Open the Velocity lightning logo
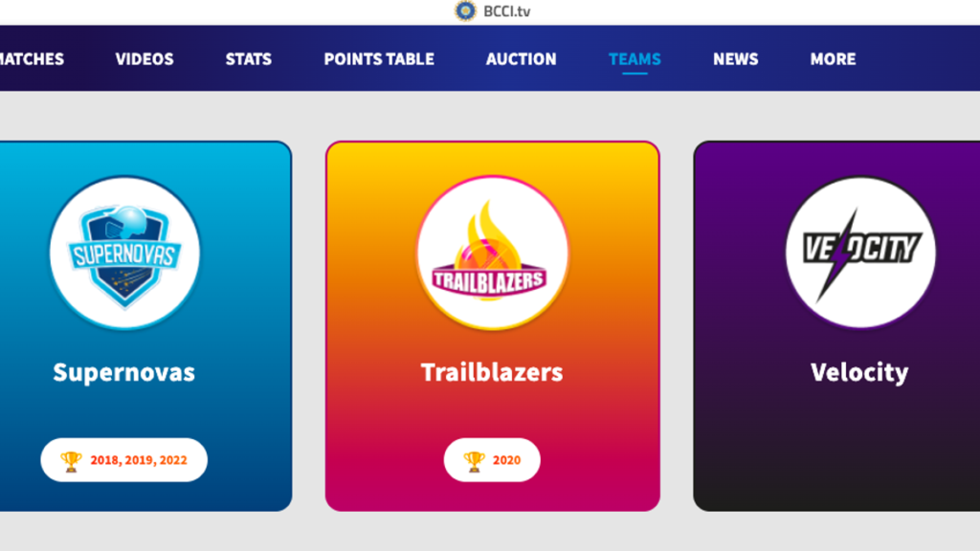Viewport: 980px width, 551px height. (860, 253)
